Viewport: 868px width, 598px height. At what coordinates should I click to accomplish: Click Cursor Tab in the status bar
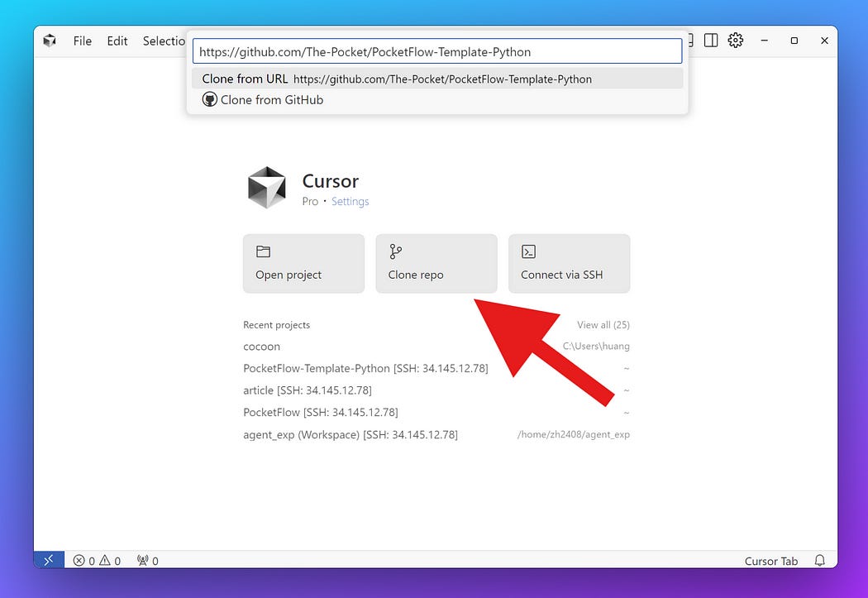770,561
